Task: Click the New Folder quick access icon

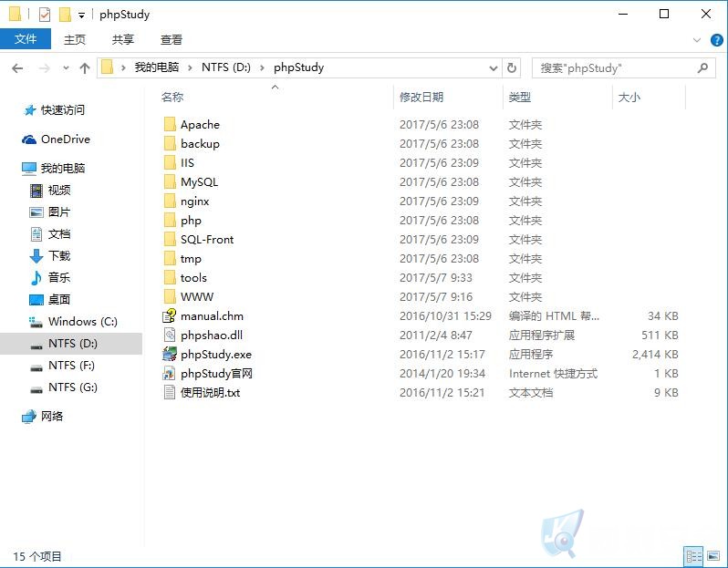Action: tap(65, 15)
